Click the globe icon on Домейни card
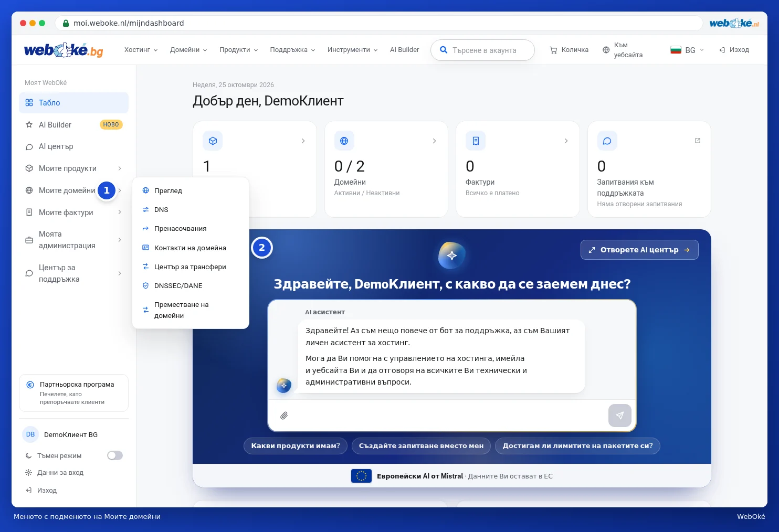Viewport: 779px width, 532px height. (x=344, y=141)
